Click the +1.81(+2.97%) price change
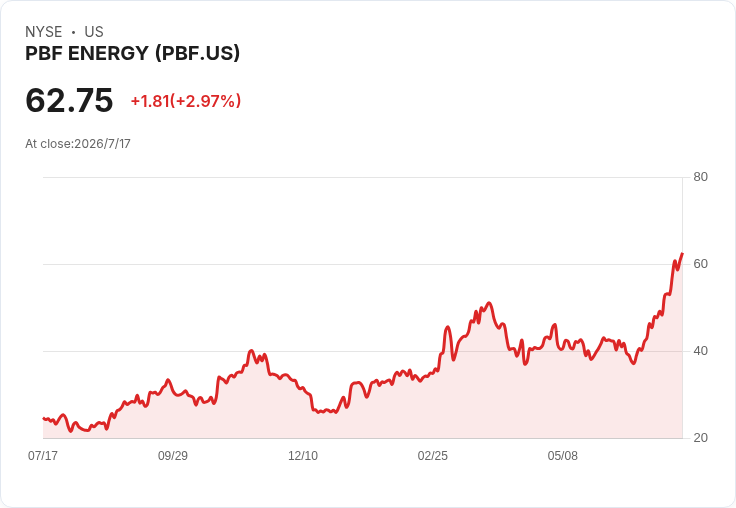 [186, 101]
